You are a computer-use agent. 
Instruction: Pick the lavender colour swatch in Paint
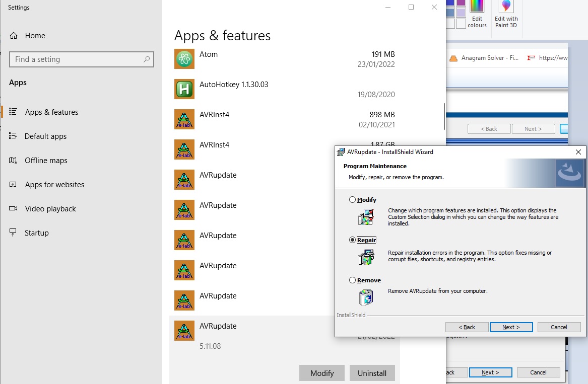click(461, 13)
